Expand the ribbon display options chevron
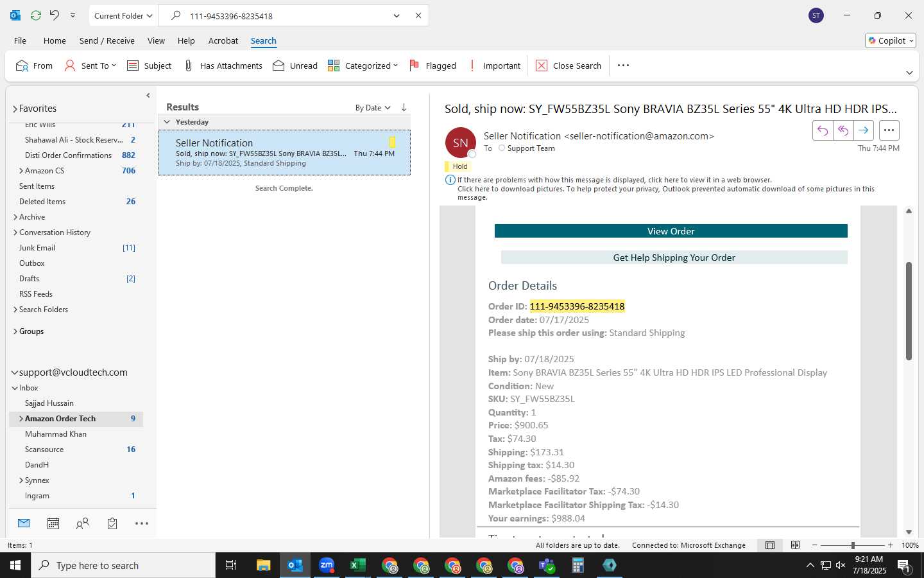 [909, 73]
